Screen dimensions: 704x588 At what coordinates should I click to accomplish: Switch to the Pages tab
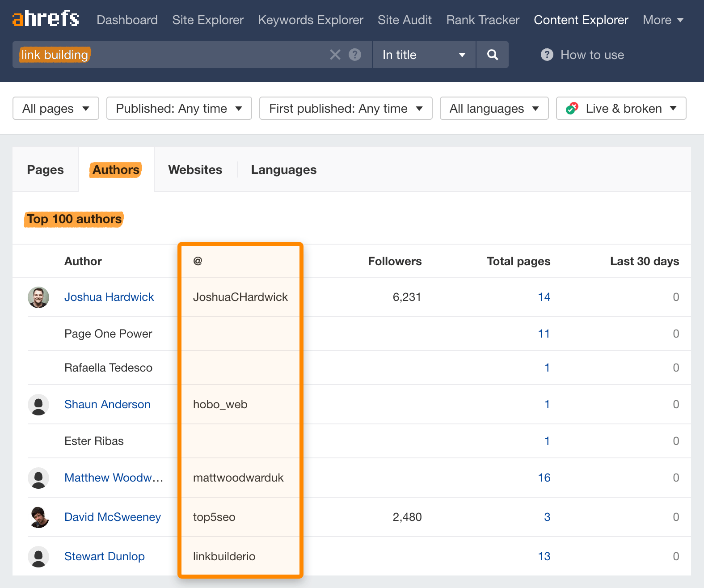tap(45, 170)
